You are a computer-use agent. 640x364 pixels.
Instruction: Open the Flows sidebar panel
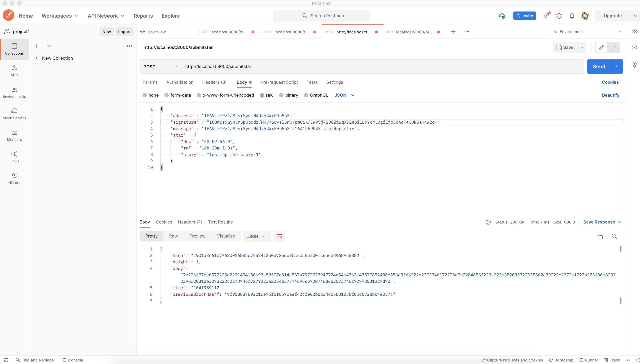tap(14, 157)
